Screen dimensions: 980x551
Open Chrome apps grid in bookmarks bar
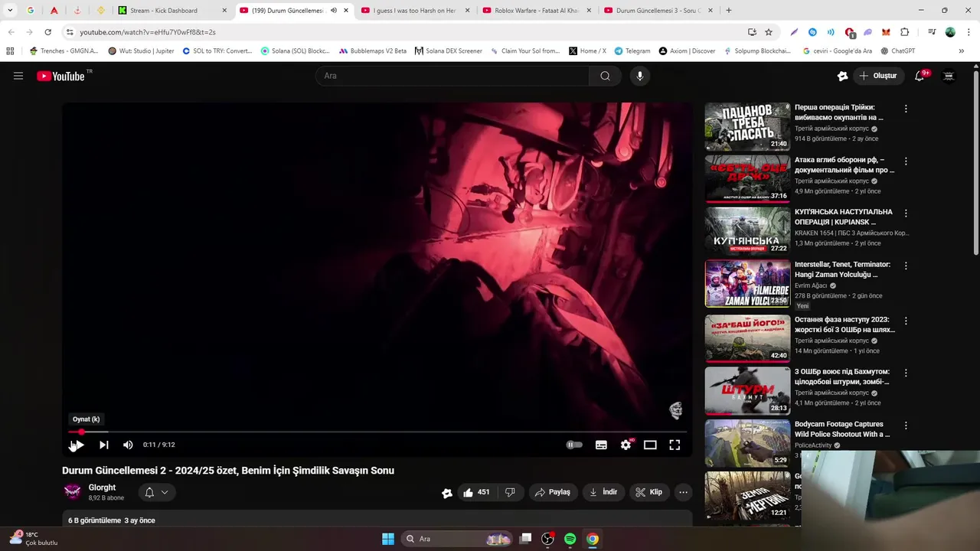click(x=10, y=51)
